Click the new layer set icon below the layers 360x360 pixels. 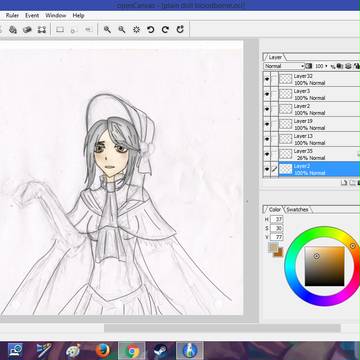coord(352,182)
